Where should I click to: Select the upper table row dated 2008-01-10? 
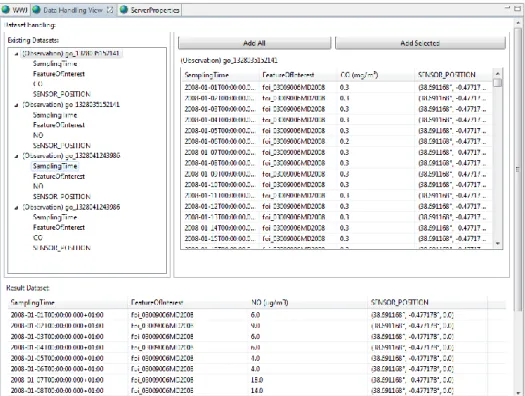[336, 185]
